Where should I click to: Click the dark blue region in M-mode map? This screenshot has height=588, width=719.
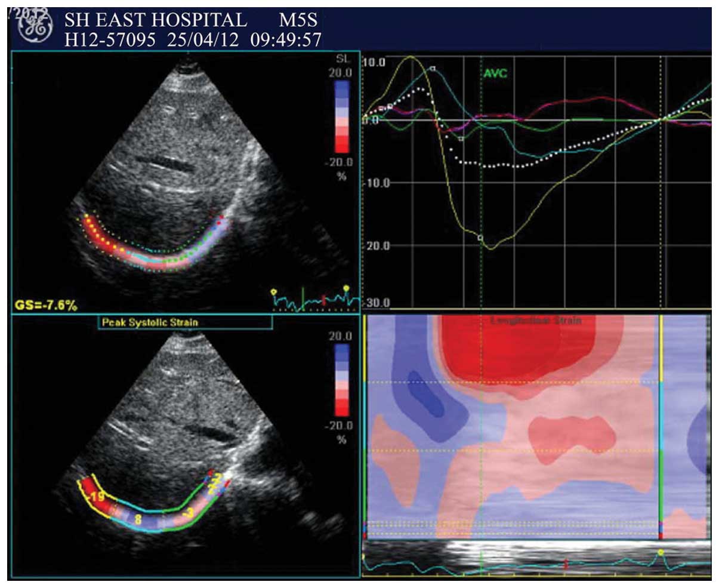click(x=424, y=394)
